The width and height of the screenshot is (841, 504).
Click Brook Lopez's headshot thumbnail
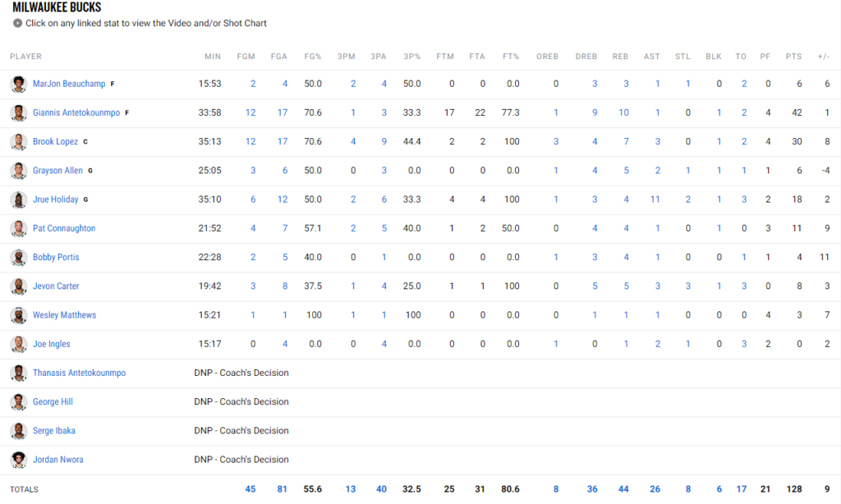pos(18,142)
